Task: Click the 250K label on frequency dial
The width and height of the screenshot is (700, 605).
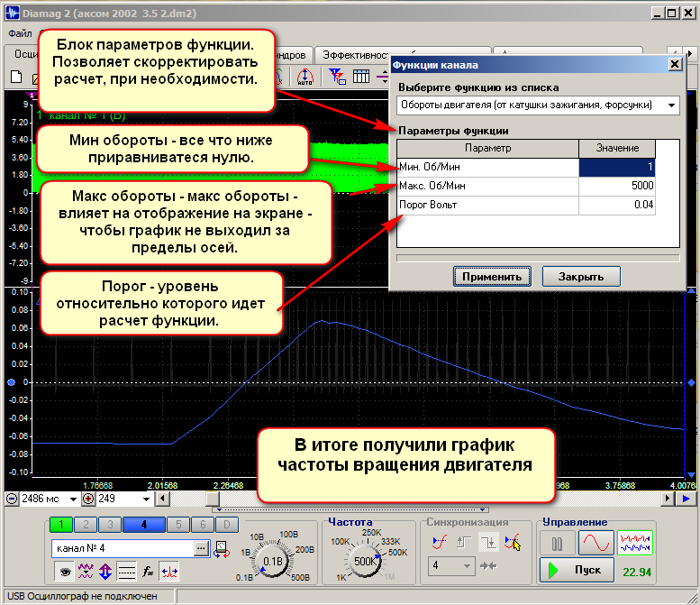Action: [371, 533]
